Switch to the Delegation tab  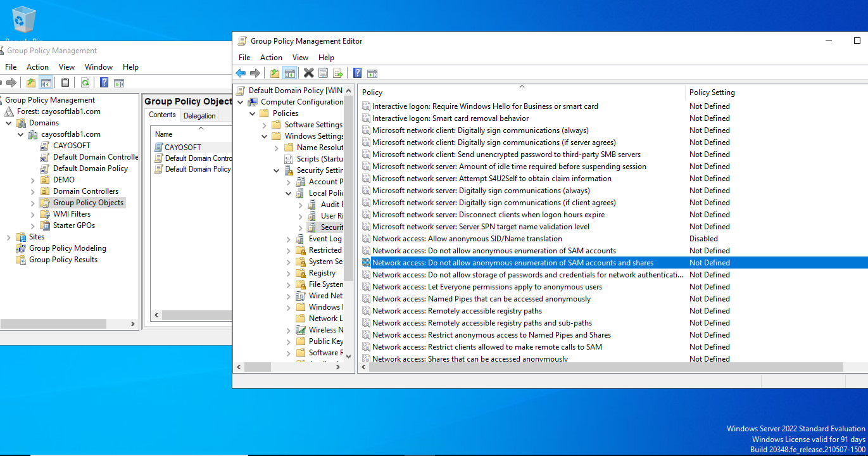tap(199, 116)
